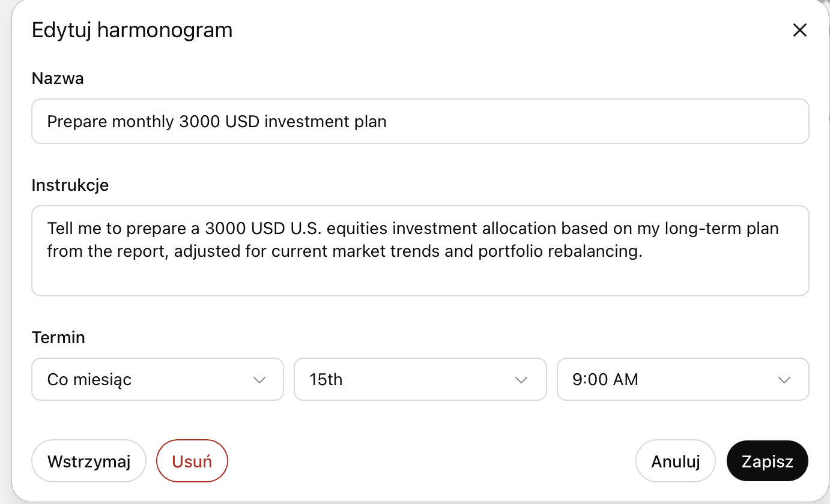
Task: Click the Nazwa field label
Action: pos(58,79)
